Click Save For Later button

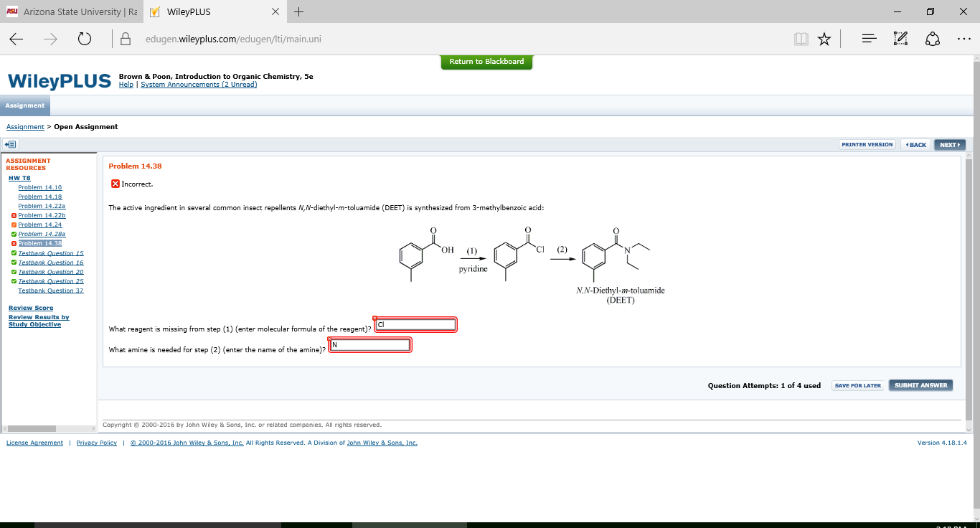(857, 385)
